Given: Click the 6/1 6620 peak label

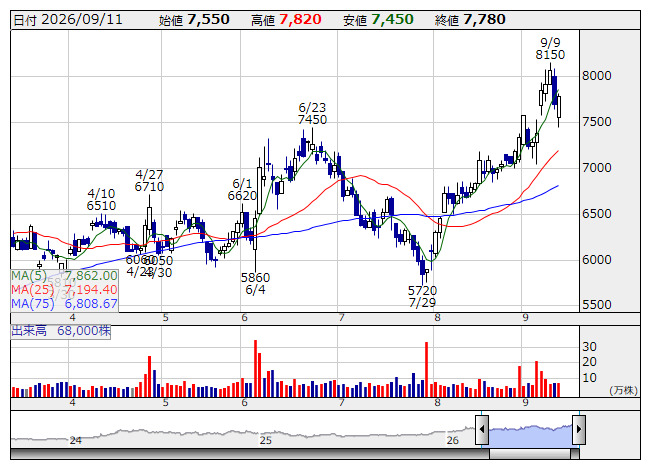Looking at the screenshot, I should pyautogui.click(x=242, y=189).
